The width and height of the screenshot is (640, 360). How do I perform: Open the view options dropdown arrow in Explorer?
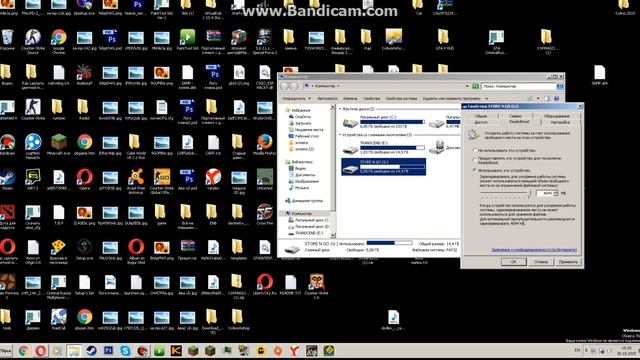click(x=538, y=98)
